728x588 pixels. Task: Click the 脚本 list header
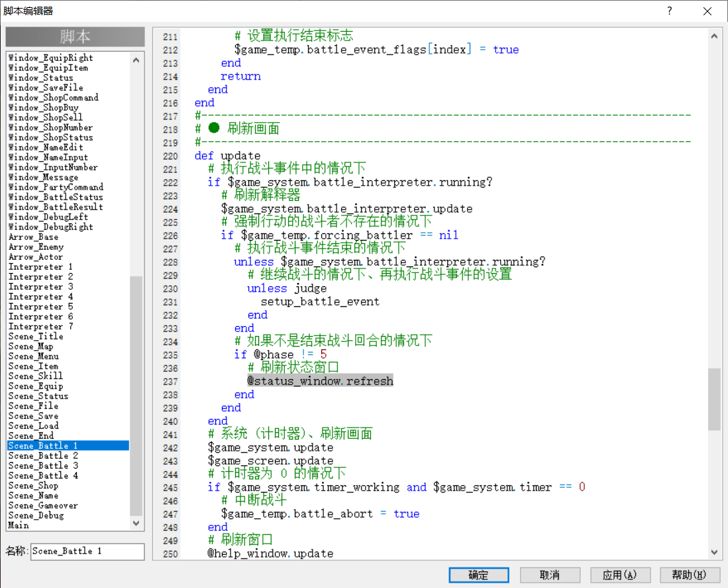pos(76,36)
